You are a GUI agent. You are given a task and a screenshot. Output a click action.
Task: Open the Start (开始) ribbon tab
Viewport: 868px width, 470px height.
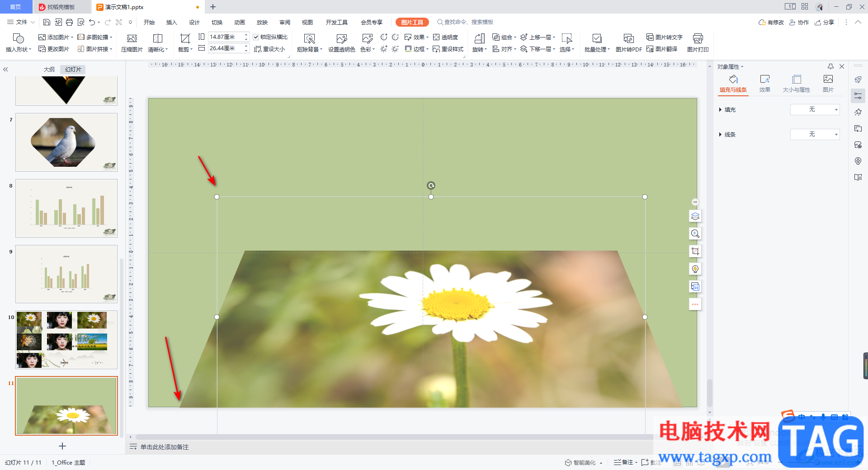point(149,22)
